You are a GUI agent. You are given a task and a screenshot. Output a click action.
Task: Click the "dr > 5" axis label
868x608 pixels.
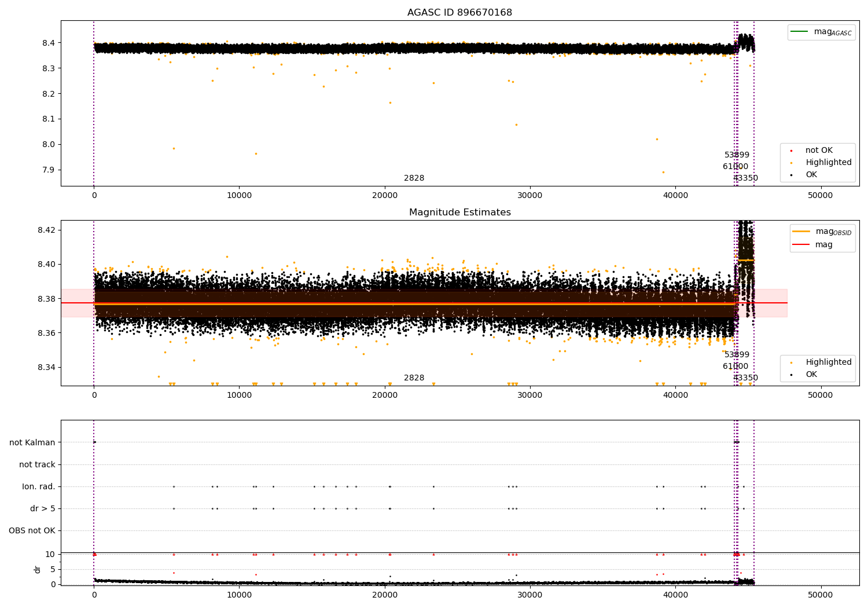(x=43, y=509)
